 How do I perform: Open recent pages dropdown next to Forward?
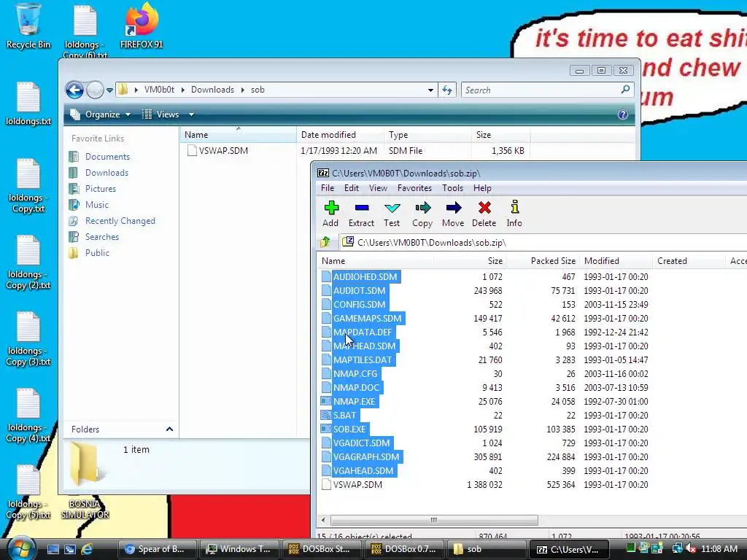click(109, 90)
